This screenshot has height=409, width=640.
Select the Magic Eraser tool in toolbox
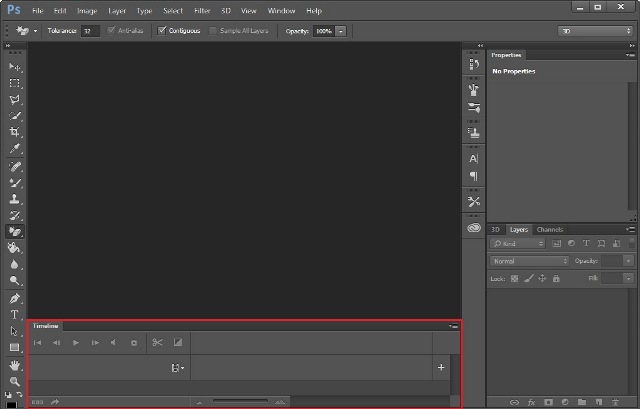pos(15,231)
